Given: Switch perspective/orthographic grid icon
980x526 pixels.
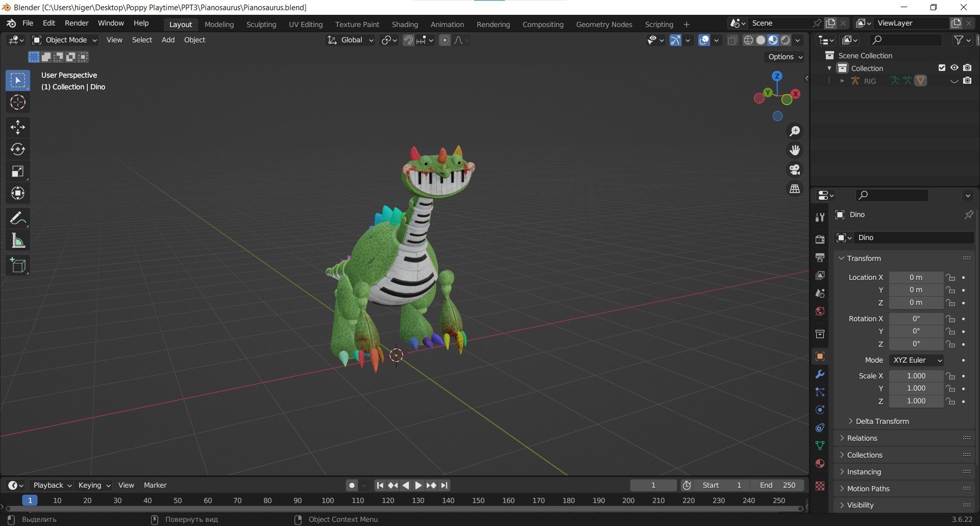Looking at the screenshot, I should point(795,189).
